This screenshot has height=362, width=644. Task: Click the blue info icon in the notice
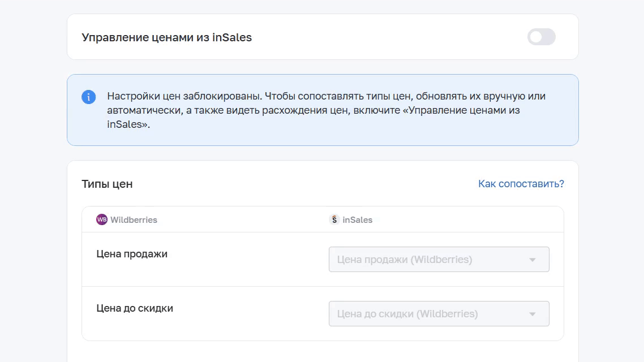tap(89, 97)
